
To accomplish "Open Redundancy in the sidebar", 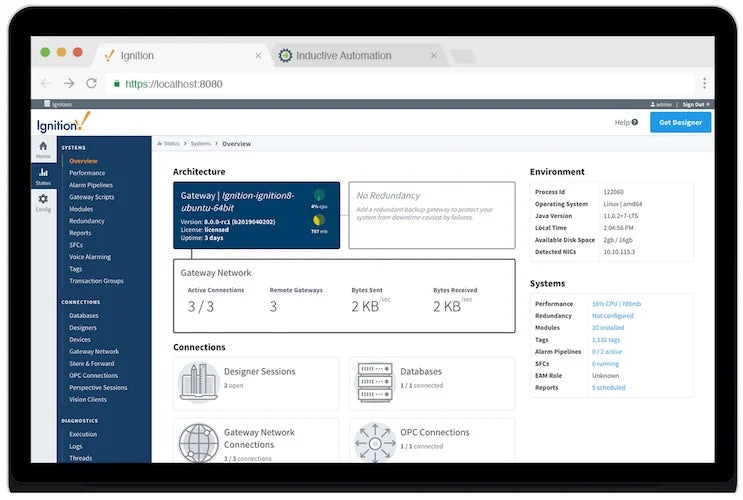I will click(x=87, y=221).
